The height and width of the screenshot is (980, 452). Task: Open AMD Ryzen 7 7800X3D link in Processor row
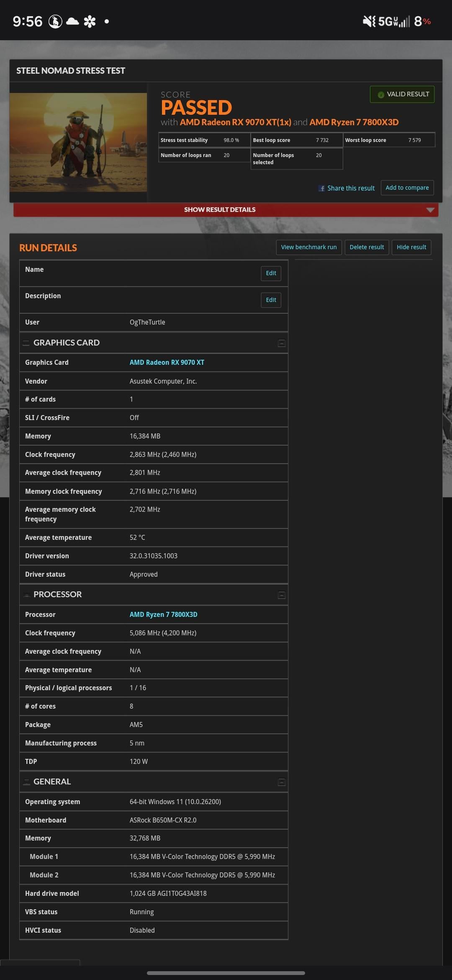[x=164, y=614]
